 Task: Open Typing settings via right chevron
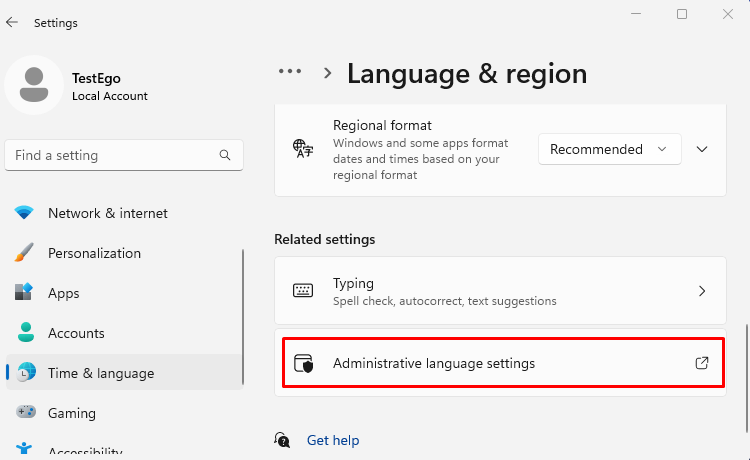702,291
